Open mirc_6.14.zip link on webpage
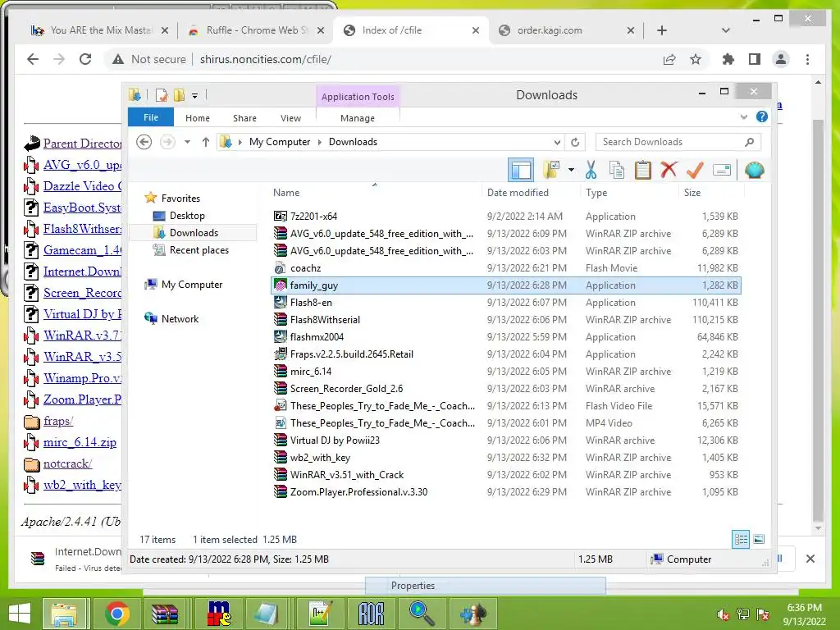Viewport: 840px width, 630px height. (80, 442)
